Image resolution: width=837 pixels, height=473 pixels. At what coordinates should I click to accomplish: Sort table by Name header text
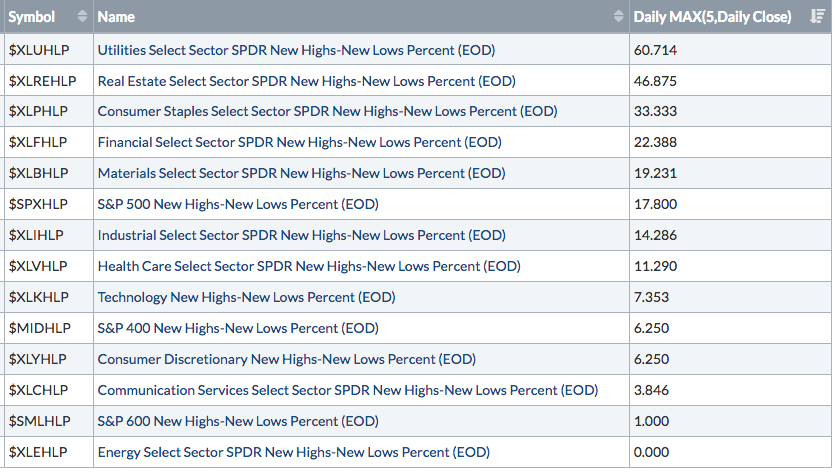[x=116, y=17]
